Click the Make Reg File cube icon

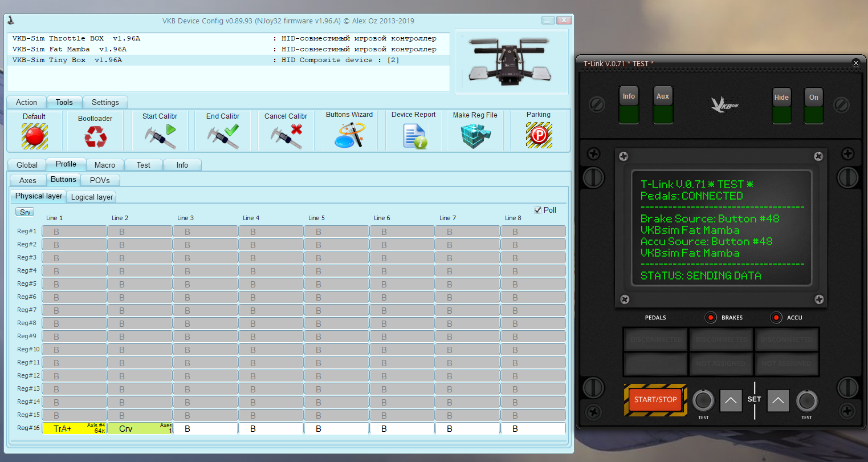pos(474,136)
